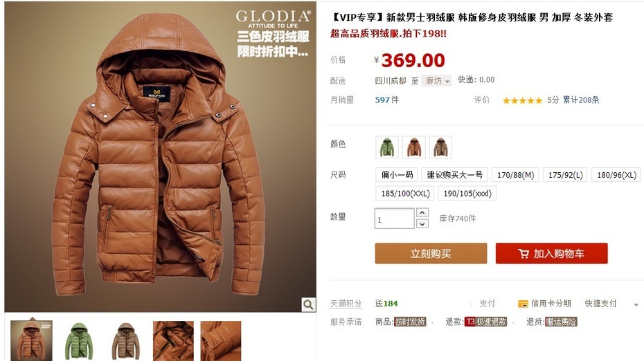644x361 pixels.
Task: Click the magnifier zoom icon on product image
Action: 308,304
